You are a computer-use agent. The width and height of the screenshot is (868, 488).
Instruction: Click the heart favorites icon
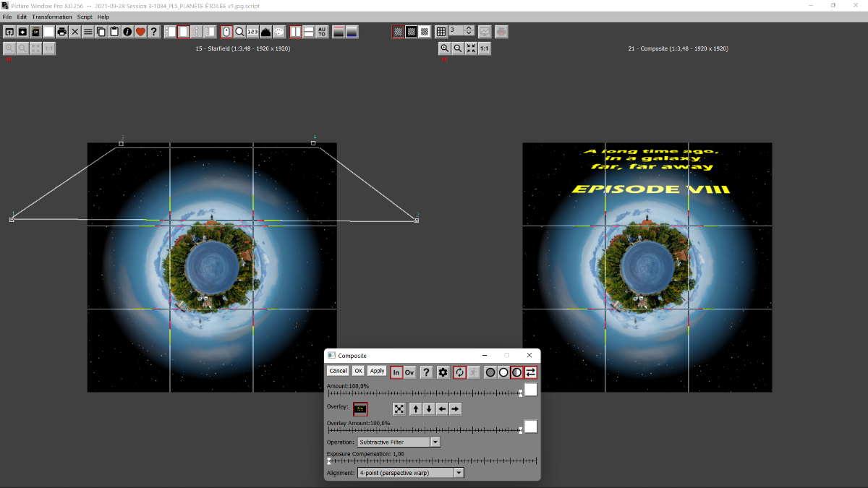(x=140, y=32)
